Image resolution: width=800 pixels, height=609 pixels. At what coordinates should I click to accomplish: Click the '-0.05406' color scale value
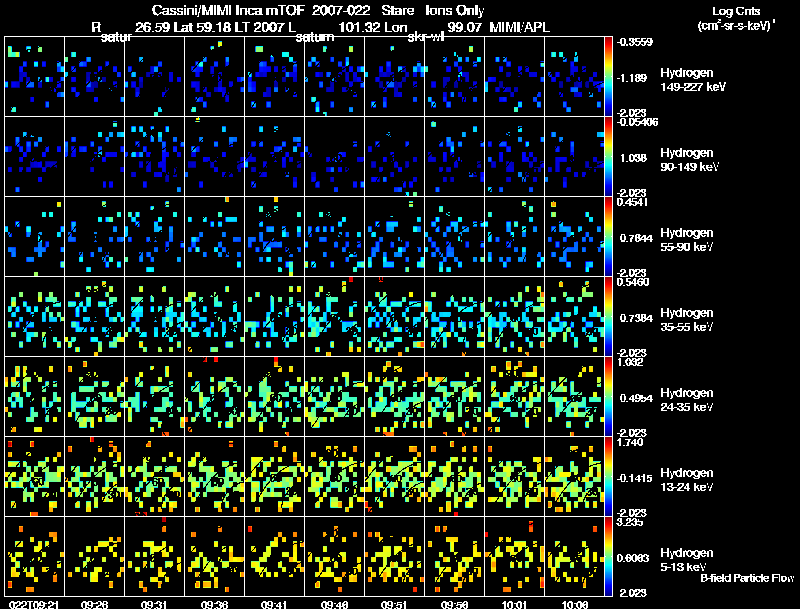click(x=637, y=122)
